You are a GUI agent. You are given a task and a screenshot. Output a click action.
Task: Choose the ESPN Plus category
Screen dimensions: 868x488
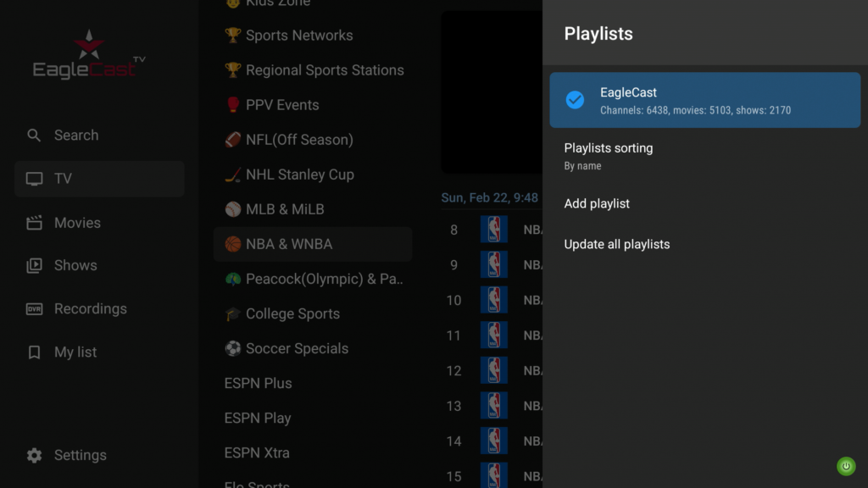point(258,383)
